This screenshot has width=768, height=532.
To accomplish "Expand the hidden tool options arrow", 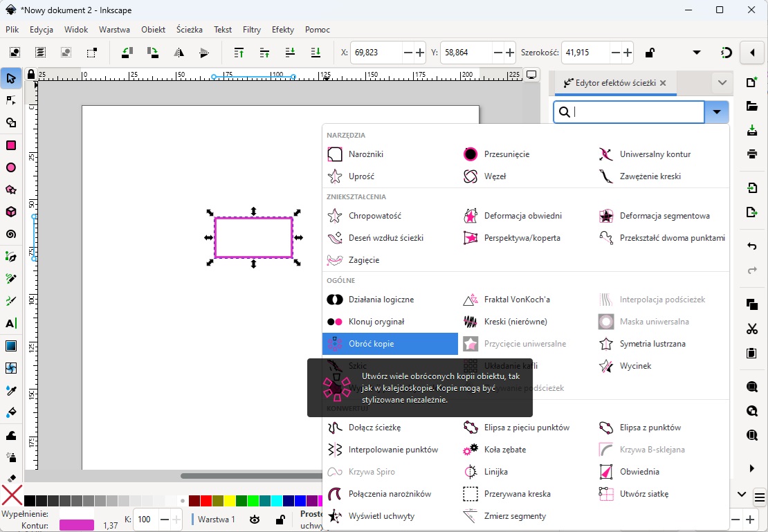I will [697, 53].
